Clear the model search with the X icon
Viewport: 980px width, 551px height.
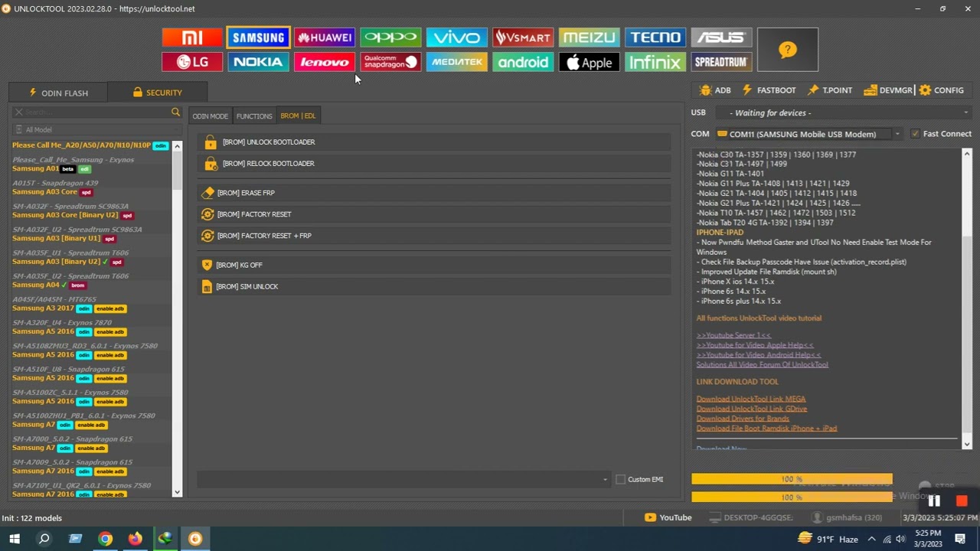coord(19,112)
